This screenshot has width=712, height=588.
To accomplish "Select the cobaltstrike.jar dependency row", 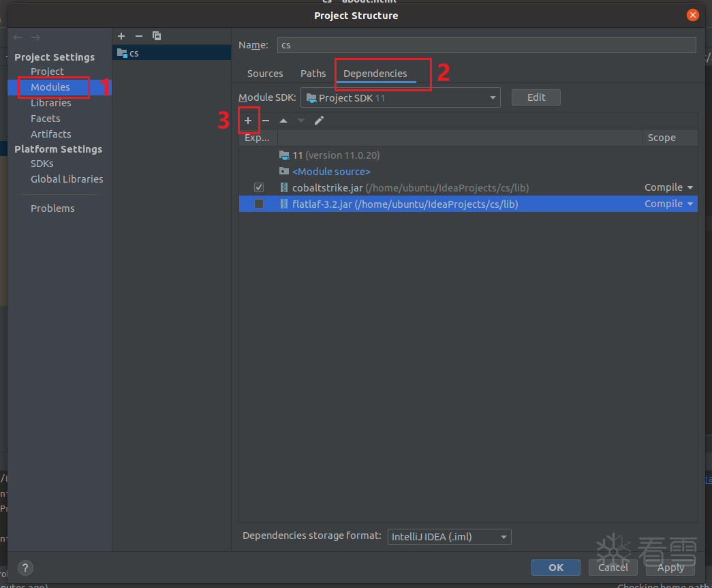I will click(468, 187).
